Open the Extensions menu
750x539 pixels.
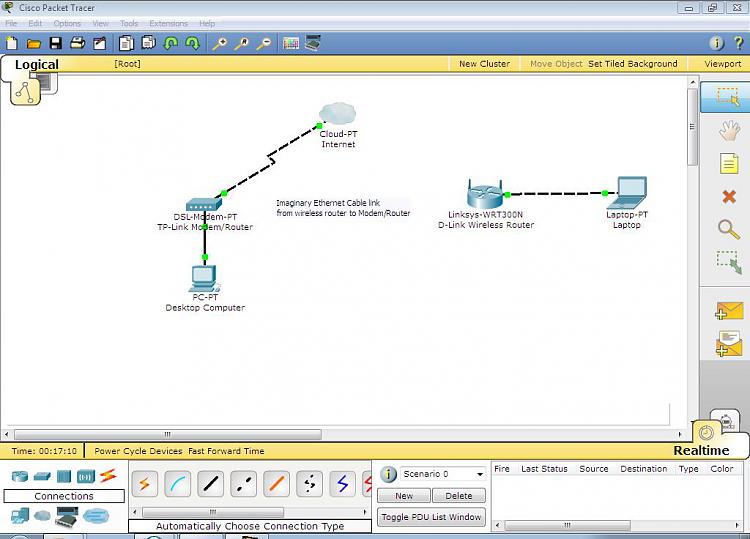tap(168, 23)
